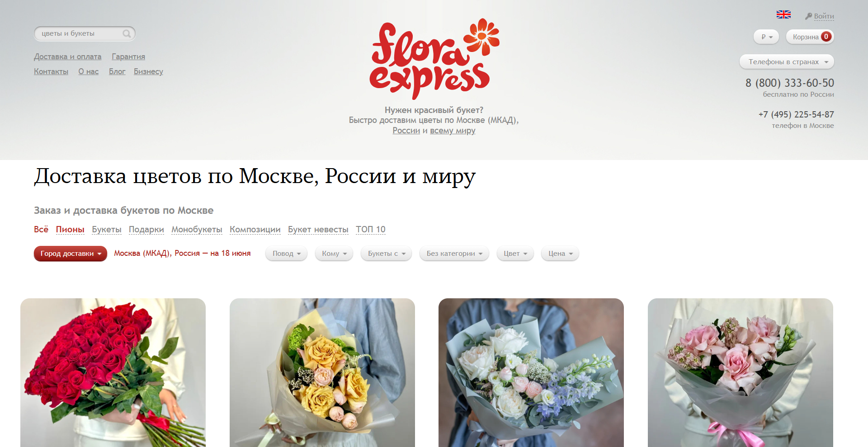The width and height of the screenshot is (868, 447).
Task: Open the Город доставки dropdown
Action: 71,253
